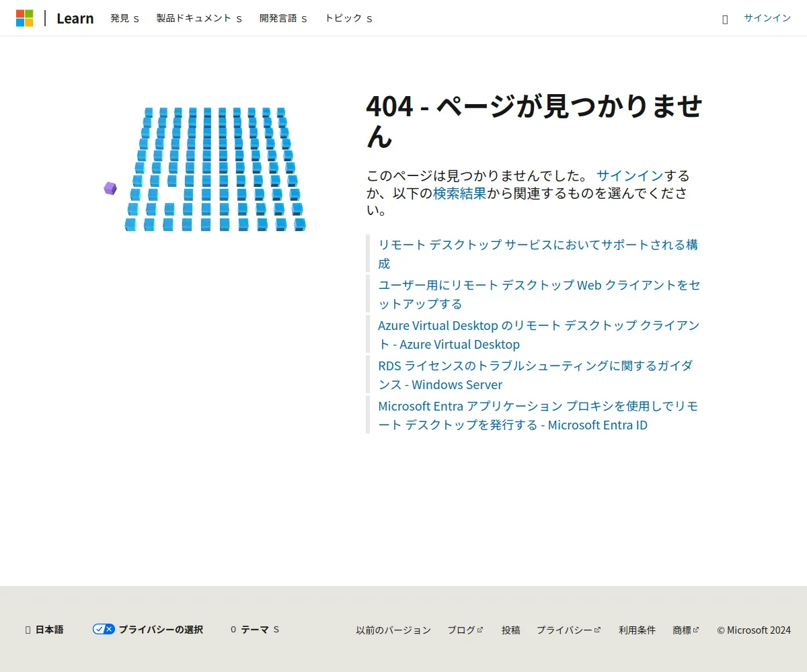Click the privacy choices checkmark icon
This screenshot has height=672, width=807.
(x=104, y=629)
